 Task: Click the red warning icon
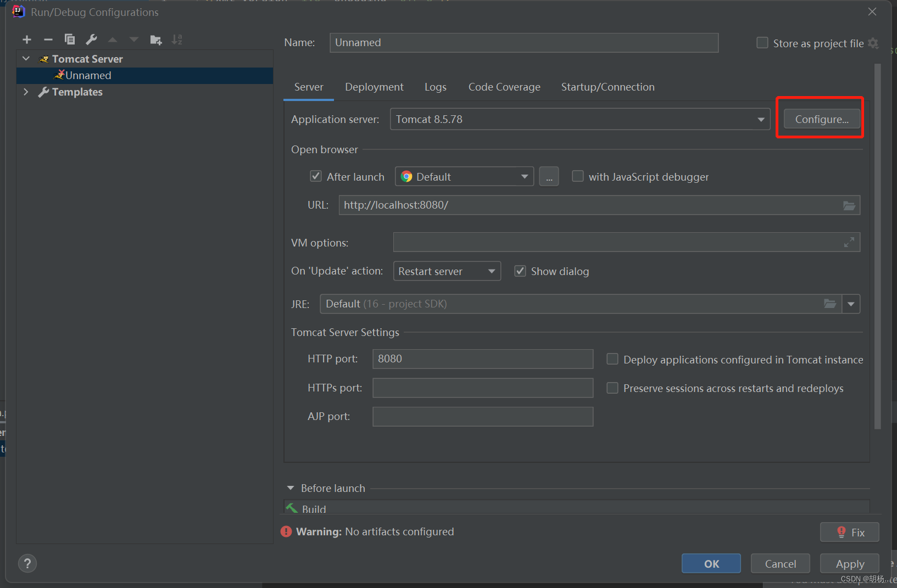coord(286,531)
